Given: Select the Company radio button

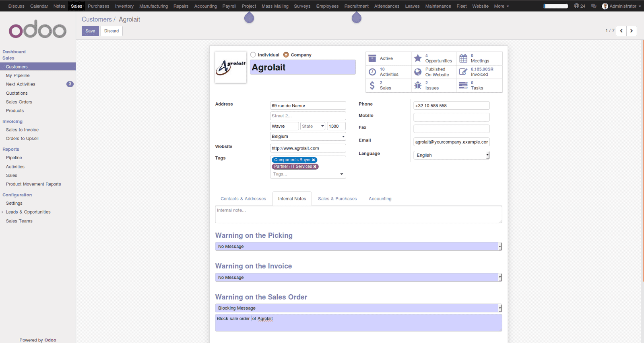Looking at the screenshot, I should tap(286, 55).
